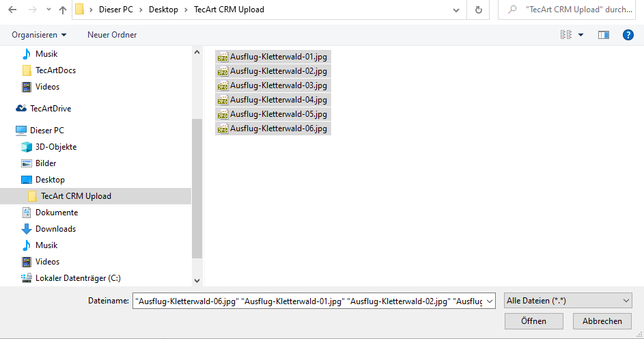This screenshot has width=644, height=339.
Task: Click Neuer Ordner in the toolbar
Action: (x=112, y=35)
